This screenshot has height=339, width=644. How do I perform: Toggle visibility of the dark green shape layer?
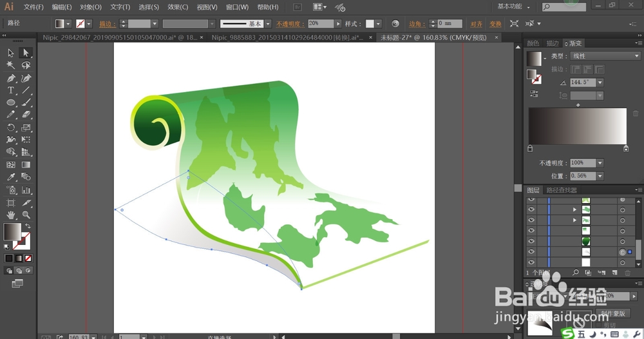(531, 241)
